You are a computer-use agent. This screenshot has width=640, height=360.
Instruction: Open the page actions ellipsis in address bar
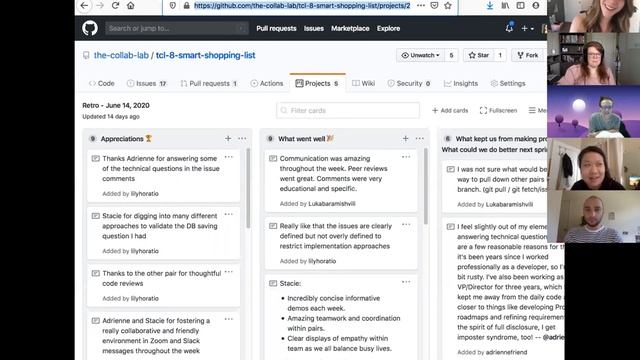(421, 5)
